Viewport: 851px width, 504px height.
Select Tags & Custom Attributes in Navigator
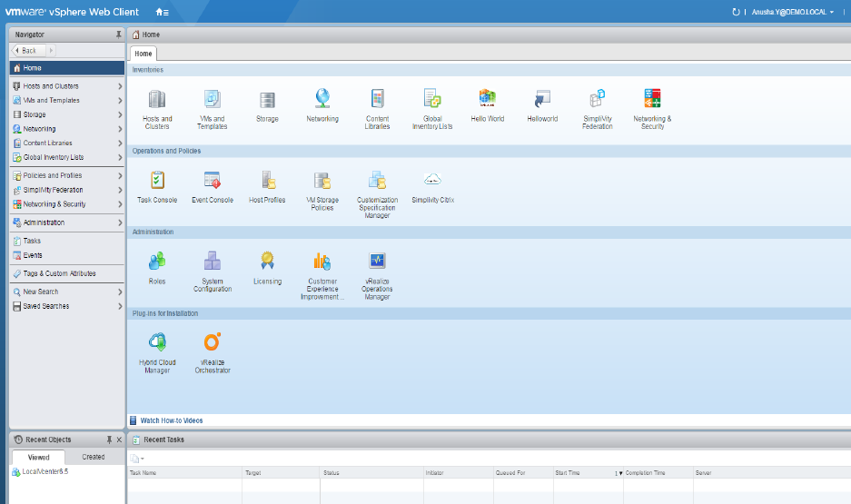tap(59, 273)
